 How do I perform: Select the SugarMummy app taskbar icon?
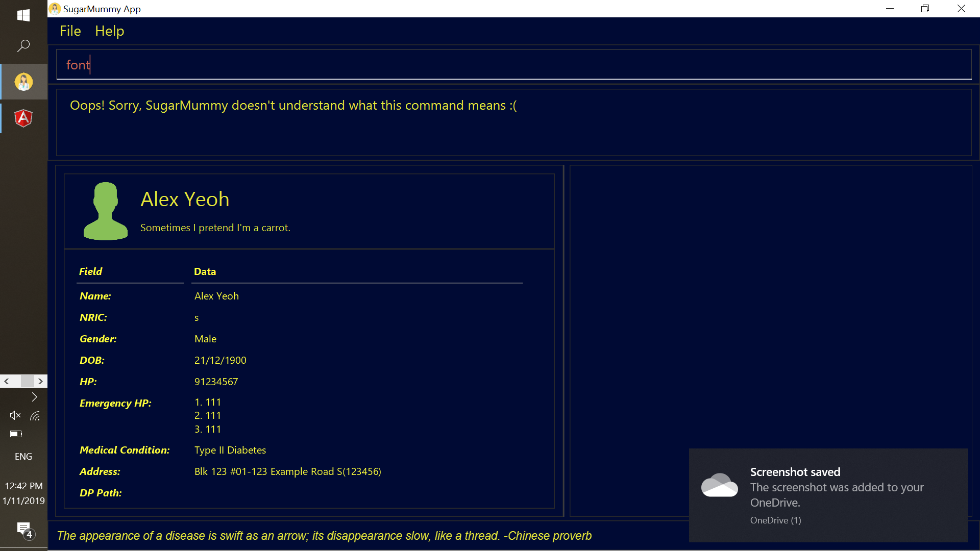[23, 82]
